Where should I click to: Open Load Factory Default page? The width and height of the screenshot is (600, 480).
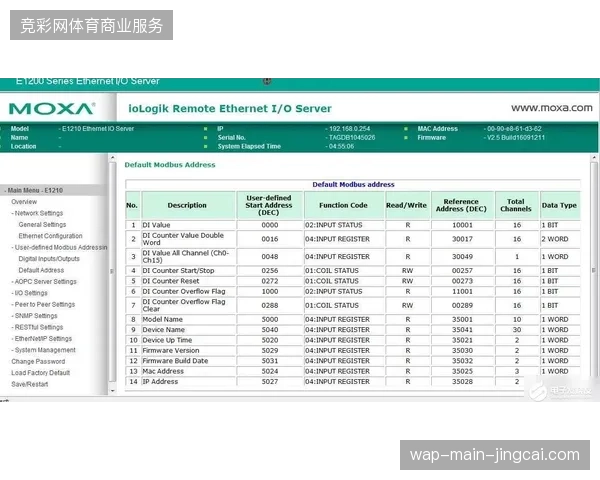point(41,373)
